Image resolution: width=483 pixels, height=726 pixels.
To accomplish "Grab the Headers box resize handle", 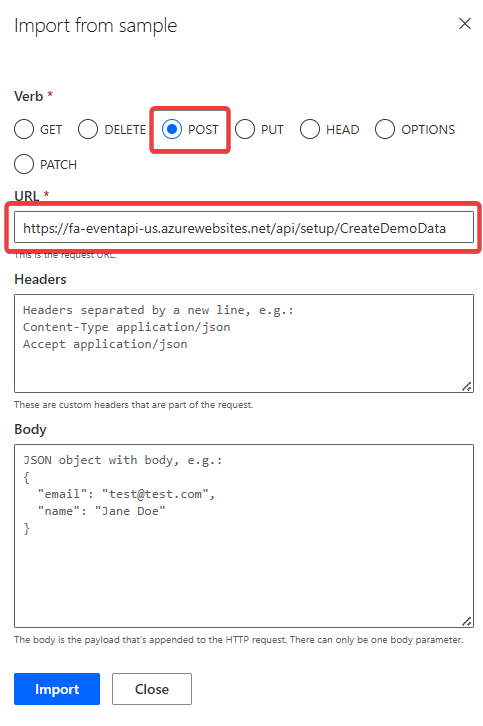I will (467, 387).
